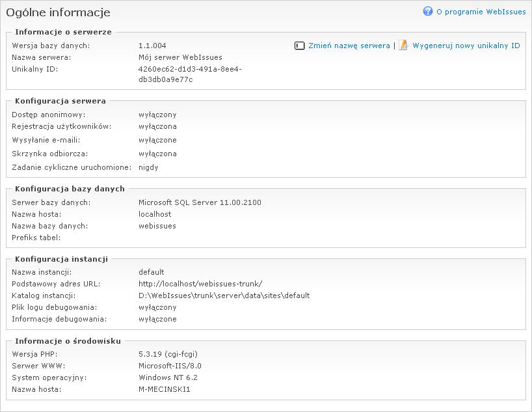The image size is (532, 412).
Task: Click the database version value 1.1.004
Action: coord(152,46)
